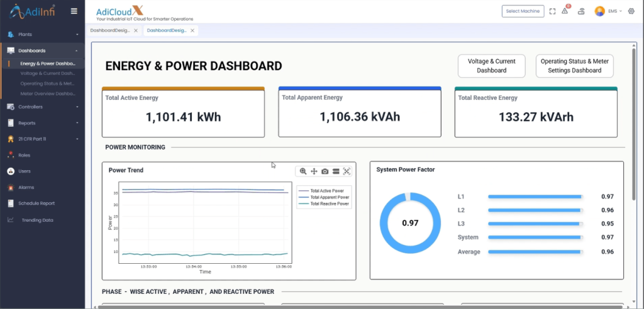
Task: Click the Average power factor bar
Action: (x=536, y=252)
